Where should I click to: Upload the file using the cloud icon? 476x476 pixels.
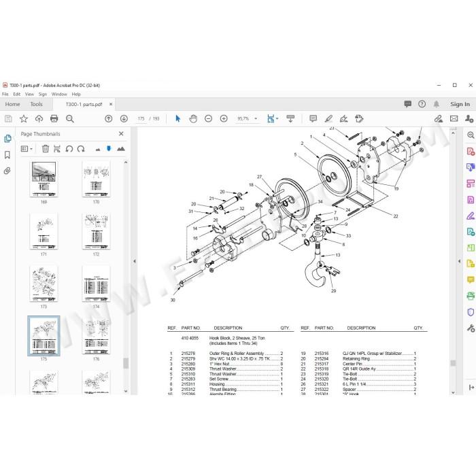point(39,119)
